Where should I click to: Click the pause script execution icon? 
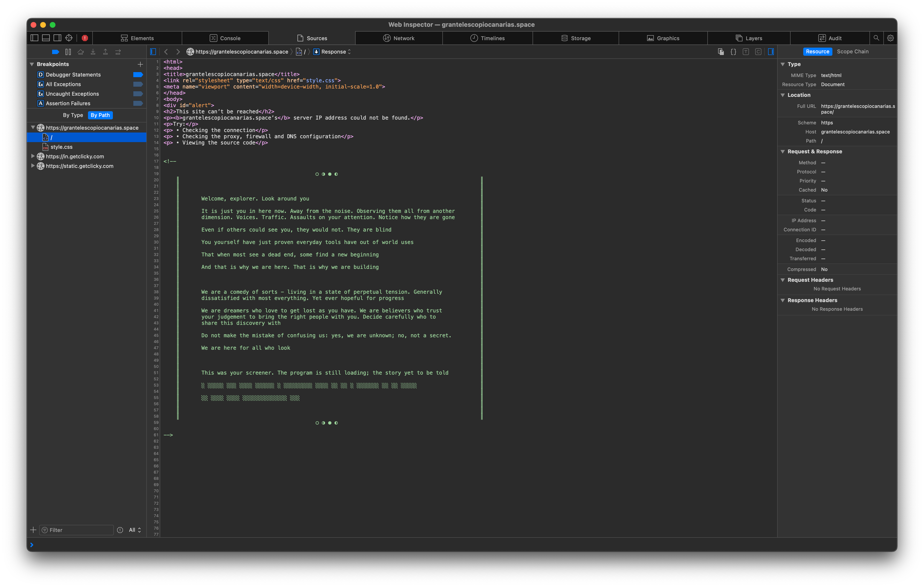(68, 52)
